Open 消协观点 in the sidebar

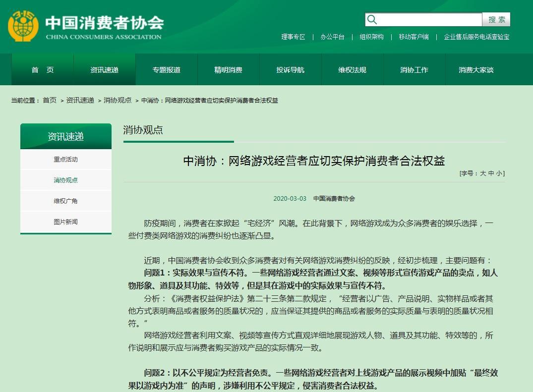point(66,180)
